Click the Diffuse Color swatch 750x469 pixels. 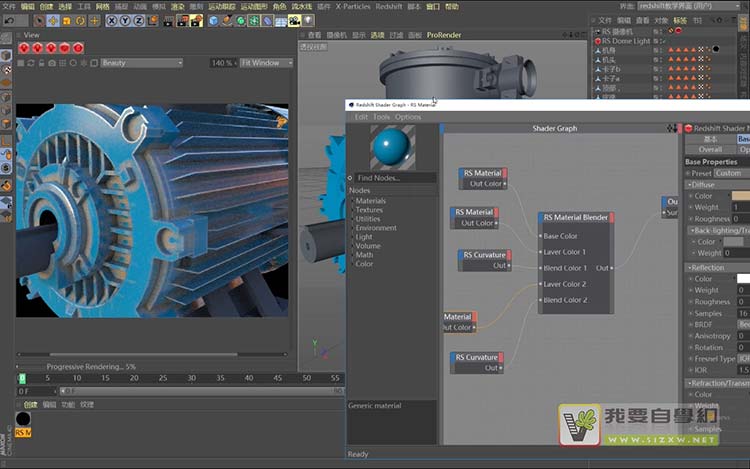[740, 196]
